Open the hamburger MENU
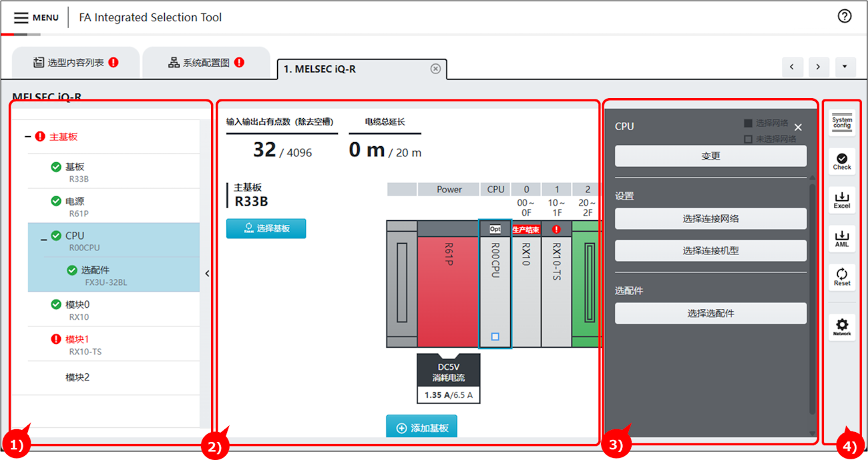868x460 pixels. click(36, 17)
